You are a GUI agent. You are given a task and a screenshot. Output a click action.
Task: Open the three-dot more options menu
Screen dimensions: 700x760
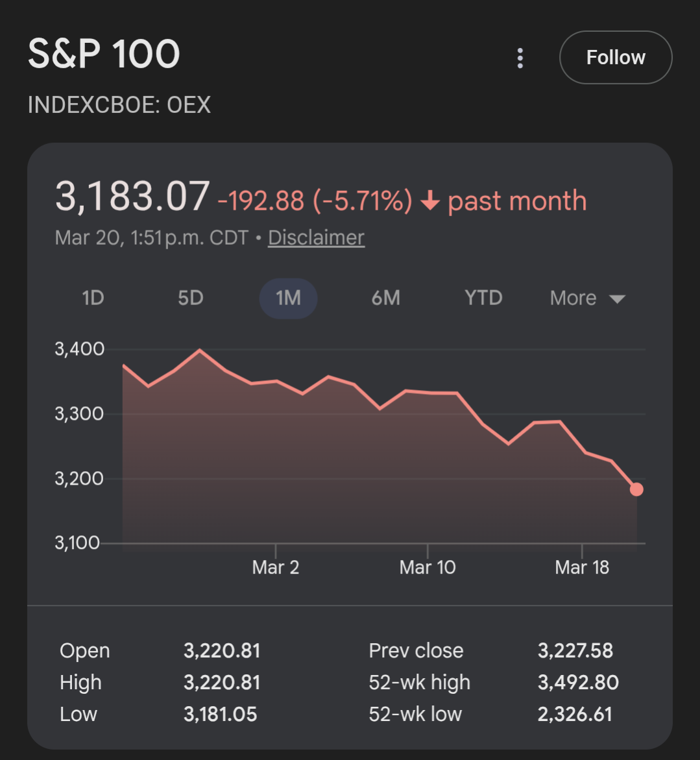(520, 58)
